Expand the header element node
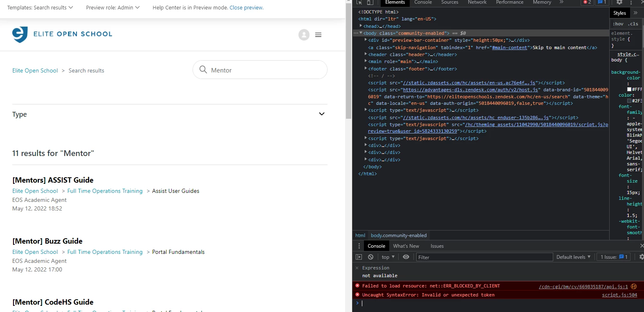644x312 pixels. (366, 54)
